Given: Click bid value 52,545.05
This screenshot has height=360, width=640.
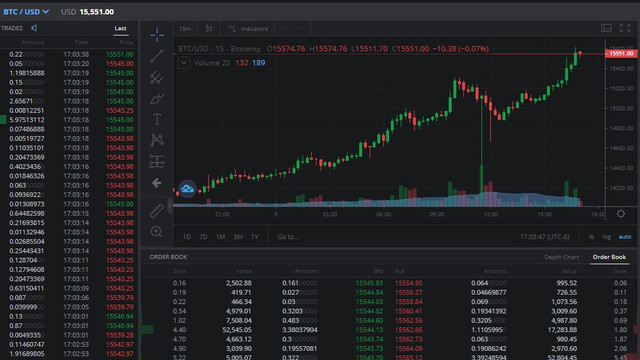Looking at the screenshot, I should pyautogui.click(x=237, y=330).
